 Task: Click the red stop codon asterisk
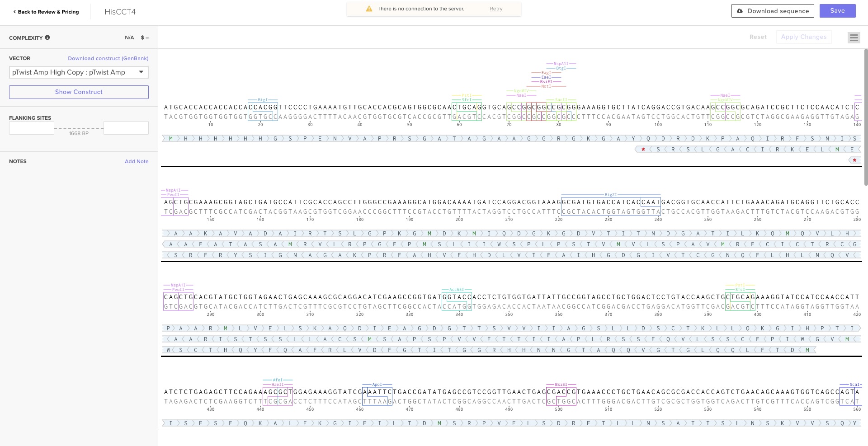coord(643,150)
